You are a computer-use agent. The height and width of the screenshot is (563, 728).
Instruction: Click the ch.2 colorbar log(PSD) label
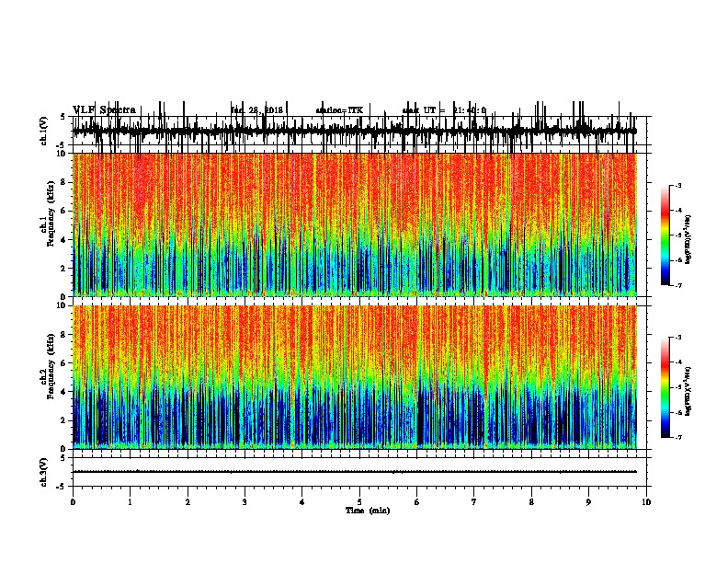pyautogui.click(x=688, y=392)
